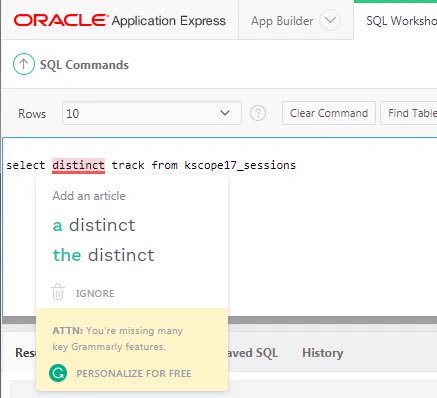Click the Find Tables button
This screenshot has width=437, height=398.
(x=409, y=113)
